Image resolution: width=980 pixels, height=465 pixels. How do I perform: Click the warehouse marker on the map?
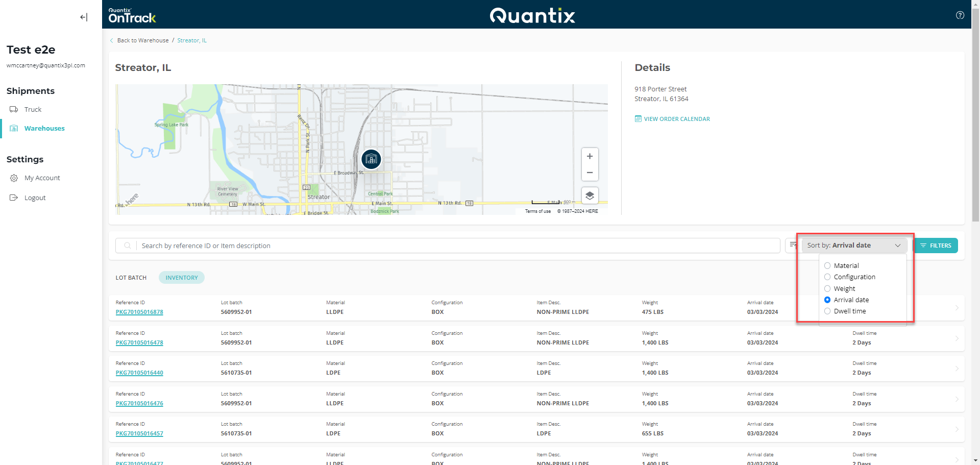(371, 159)
